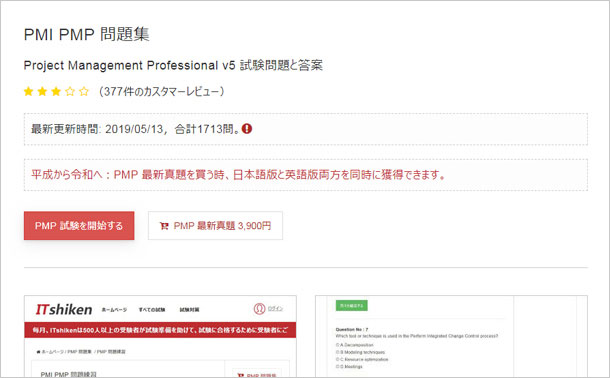The height and width of the screenshot is (378, 610).
Task: Click the ITshiken logo in the left thumbnail
Action: [x=64, y=310]
